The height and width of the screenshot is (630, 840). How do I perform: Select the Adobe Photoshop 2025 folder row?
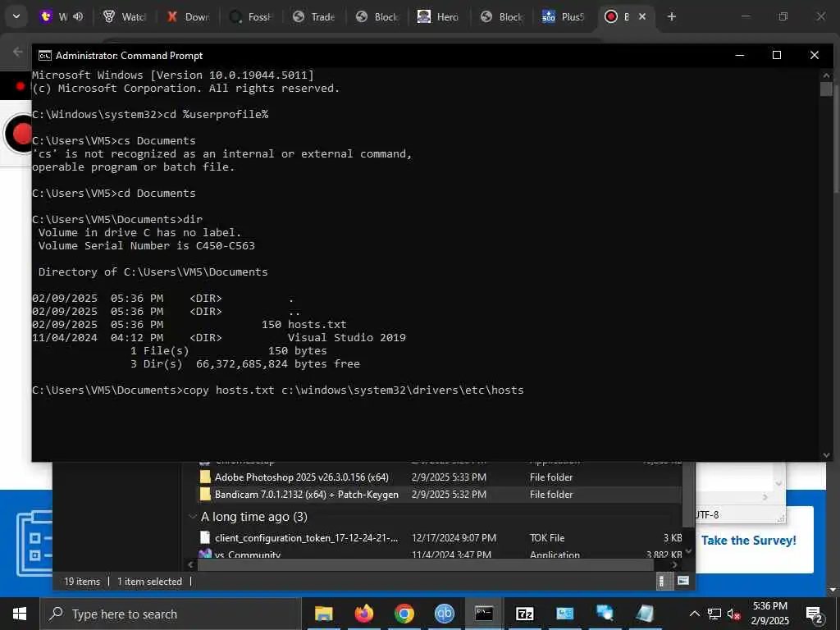tap(440, 477)
